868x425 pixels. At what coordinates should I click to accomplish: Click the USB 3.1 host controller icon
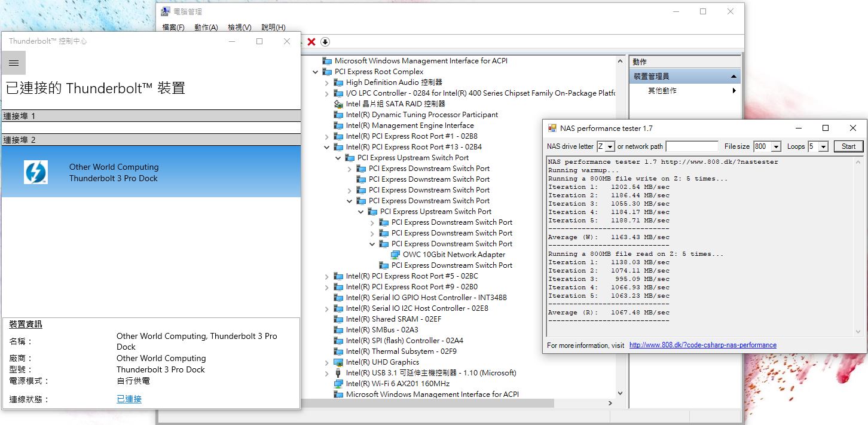coord(338,373)
